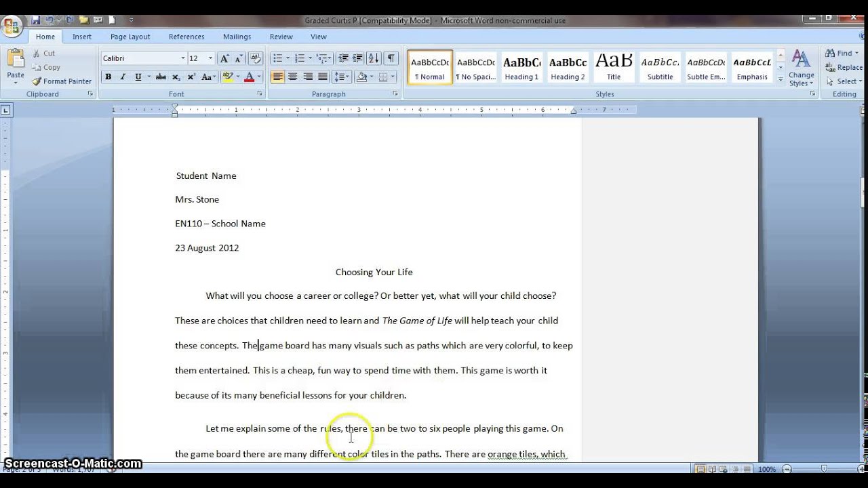Toggle show/hide paragraph marks
Viewport: 868px width, 488px height.
pos(391,58)
